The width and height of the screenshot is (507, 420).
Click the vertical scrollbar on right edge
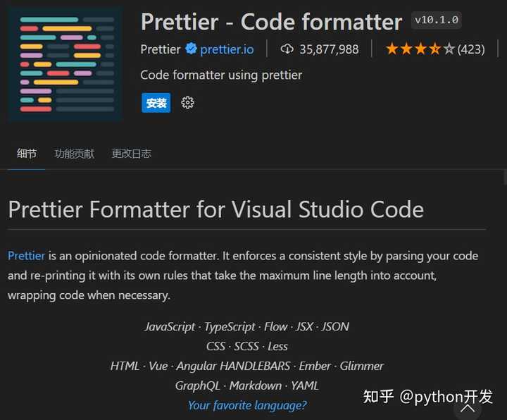click(x=505, y=178)
